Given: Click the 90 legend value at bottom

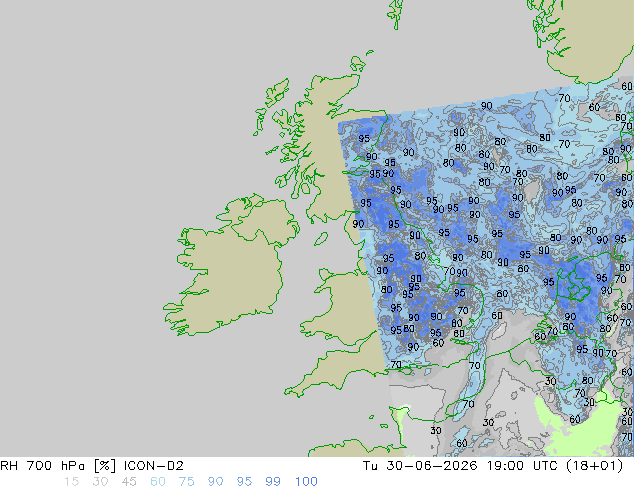Looking at the screenshot, I should [215, 482].
